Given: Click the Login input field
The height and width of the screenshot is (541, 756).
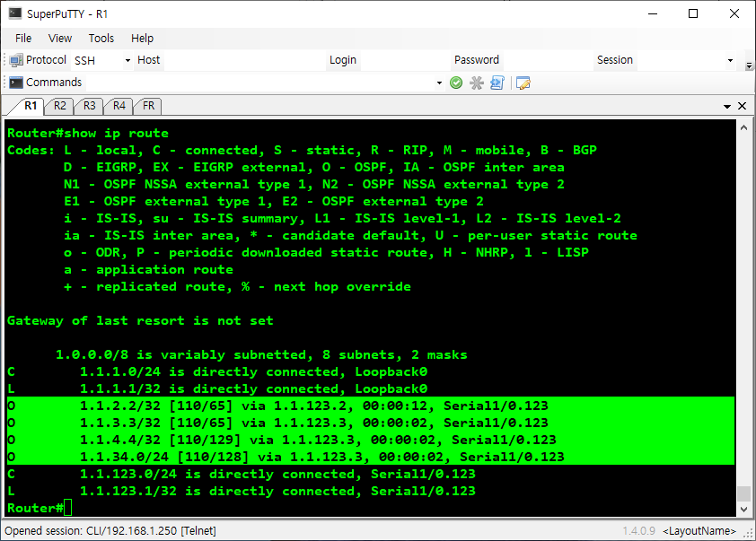Looking at the screenshot, I should coord(405,60).
